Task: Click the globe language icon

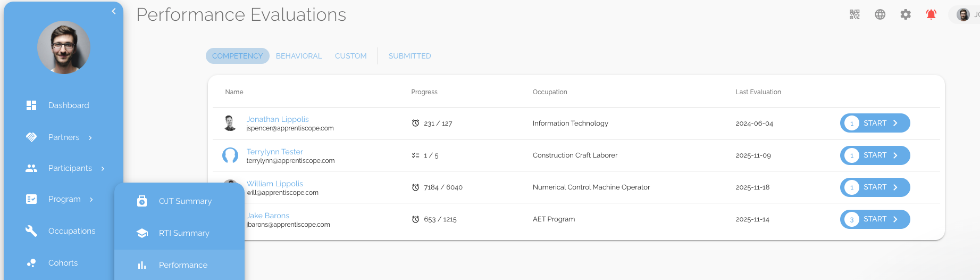Action: pos(880,14)
